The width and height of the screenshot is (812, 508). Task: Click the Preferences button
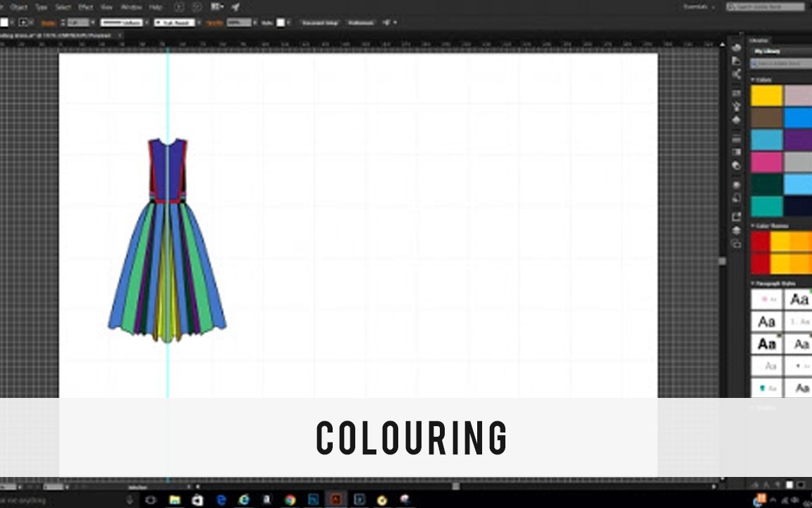(360, 23)
